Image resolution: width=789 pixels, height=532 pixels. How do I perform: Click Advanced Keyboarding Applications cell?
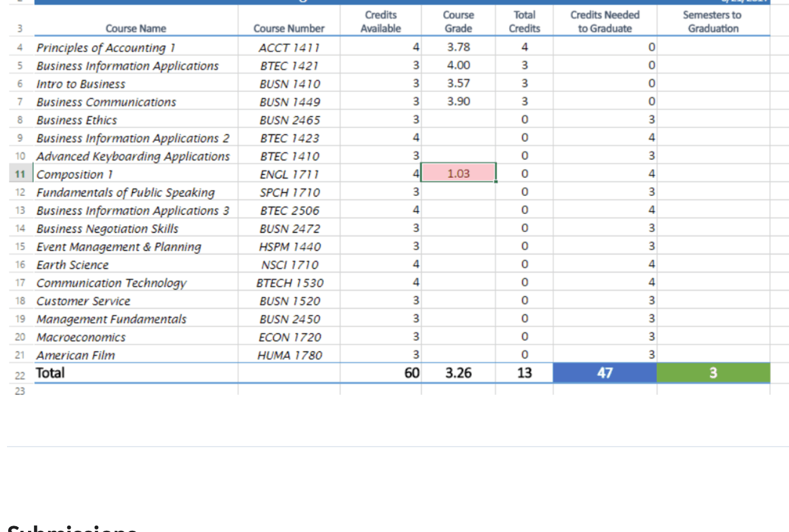tap(136, 156)
